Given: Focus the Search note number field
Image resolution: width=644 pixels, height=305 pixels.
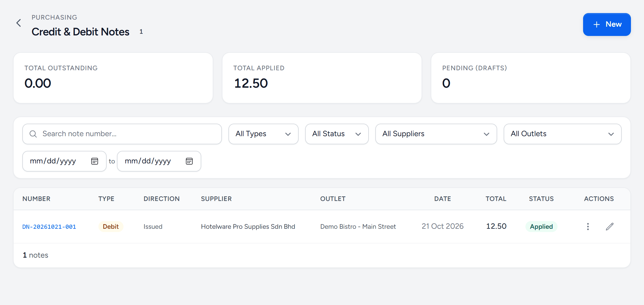Looking at the screenshot, I should point(122,134).
